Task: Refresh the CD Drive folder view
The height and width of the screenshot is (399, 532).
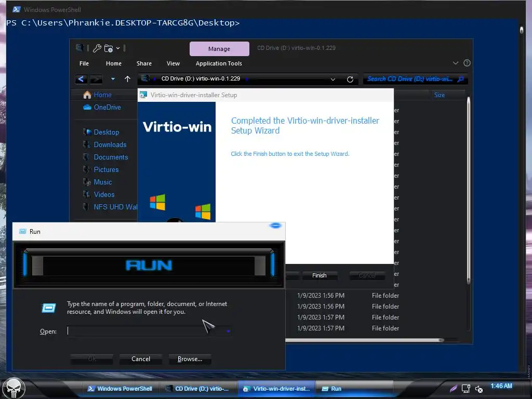Action: (350, 79)
